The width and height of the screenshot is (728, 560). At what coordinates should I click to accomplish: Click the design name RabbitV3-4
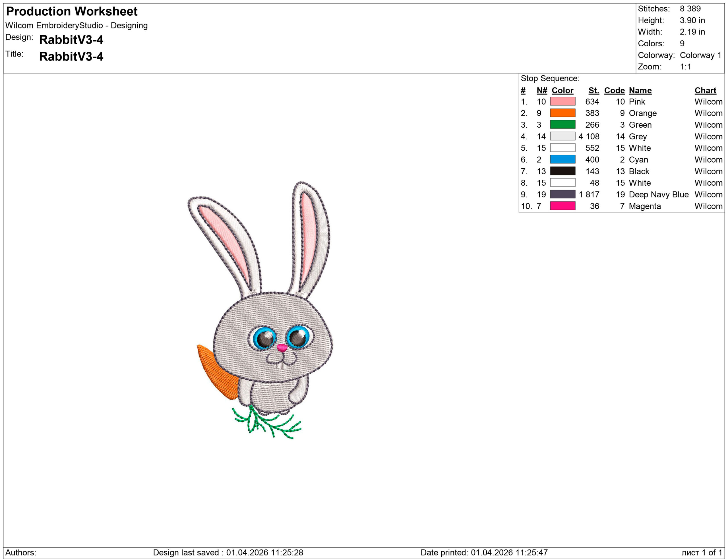click(x=72, y=40)
